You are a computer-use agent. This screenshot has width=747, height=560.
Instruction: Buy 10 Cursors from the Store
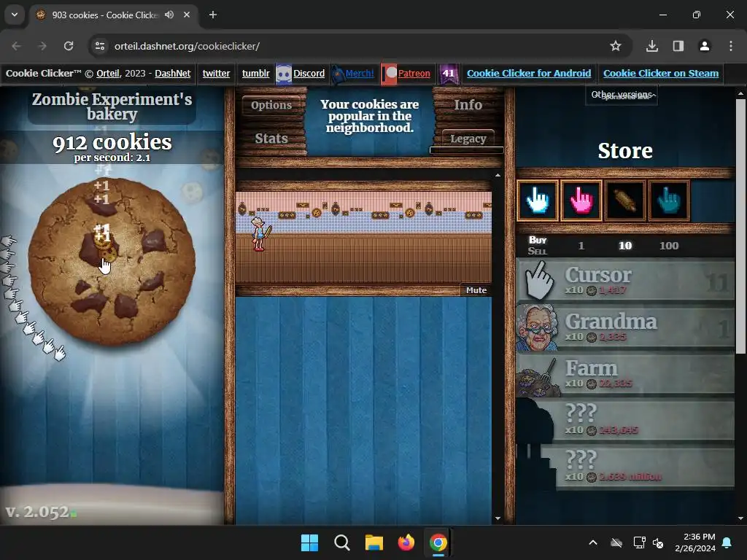pyautogui.click(x=625, y=280)
